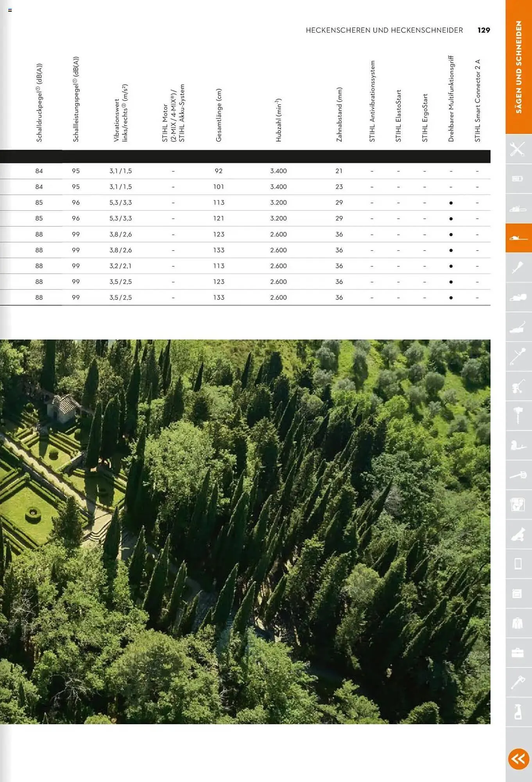Open the battery systems section icon
The image size is (532, 782).
pyautogui.click(x=518, y=179)
